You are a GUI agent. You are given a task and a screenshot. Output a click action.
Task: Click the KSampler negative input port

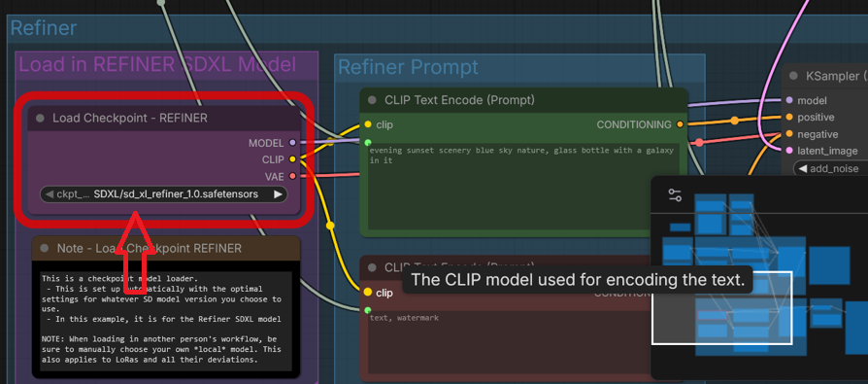(788, 134)
